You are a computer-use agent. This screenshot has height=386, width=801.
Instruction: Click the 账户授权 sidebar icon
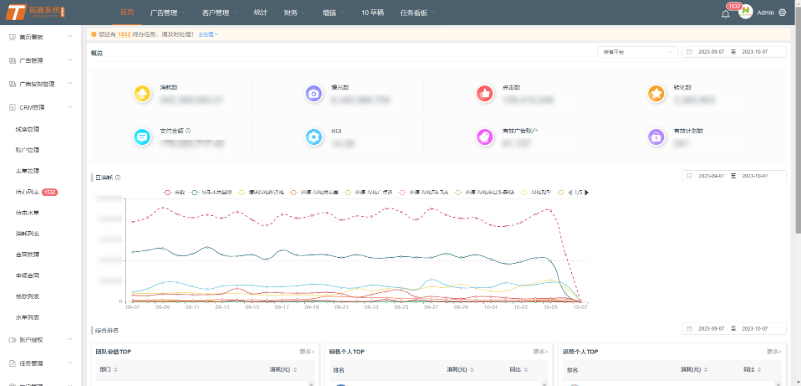(13, 340)
